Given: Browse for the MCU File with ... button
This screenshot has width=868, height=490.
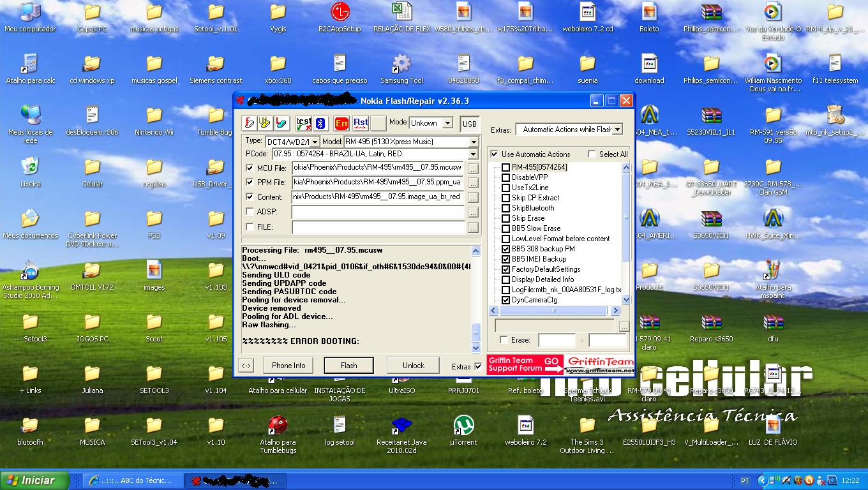Looking at the screenshot, I should point(473,168).
